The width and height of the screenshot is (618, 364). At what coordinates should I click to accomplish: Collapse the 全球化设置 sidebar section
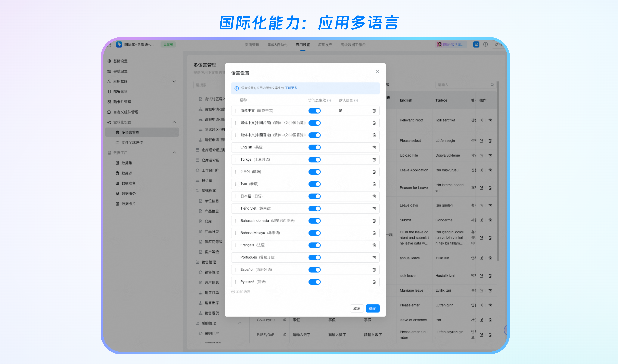pyautogui.click(x=174, y=122)
